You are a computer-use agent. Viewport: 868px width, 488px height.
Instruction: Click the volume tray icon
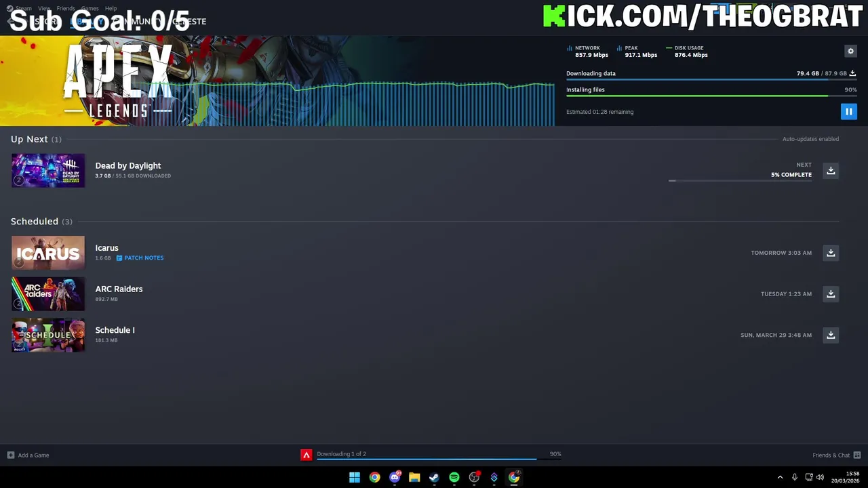[820, 477]
